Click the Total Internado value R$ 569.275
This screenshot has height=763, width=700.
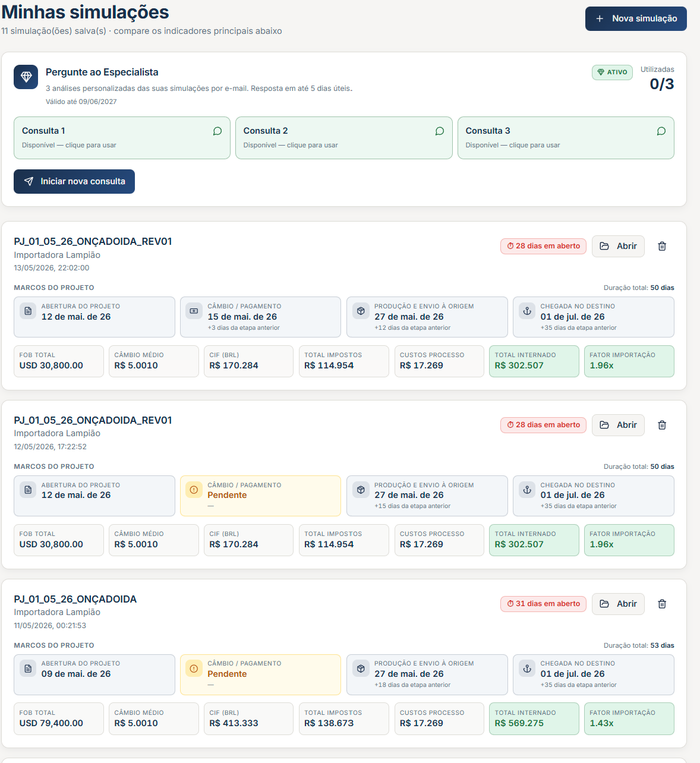pos(519,723)
